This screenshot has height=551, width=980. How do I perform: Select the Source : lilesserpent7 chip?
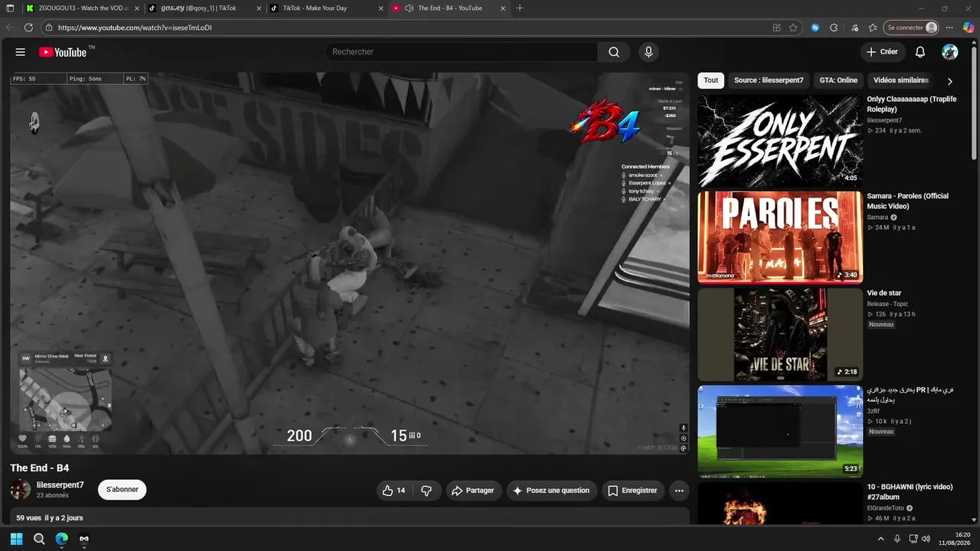coord(769,80)
